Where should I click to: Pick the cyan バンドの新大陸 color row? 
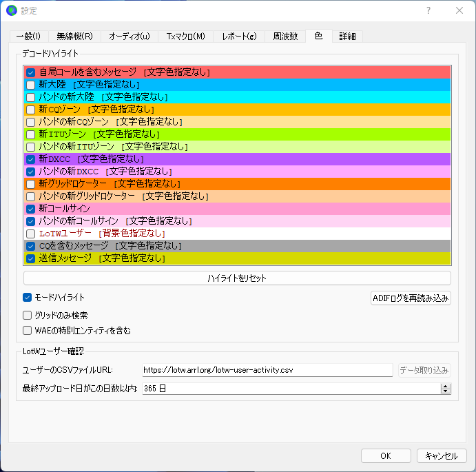pyautogui.click(x=238, y=97)
